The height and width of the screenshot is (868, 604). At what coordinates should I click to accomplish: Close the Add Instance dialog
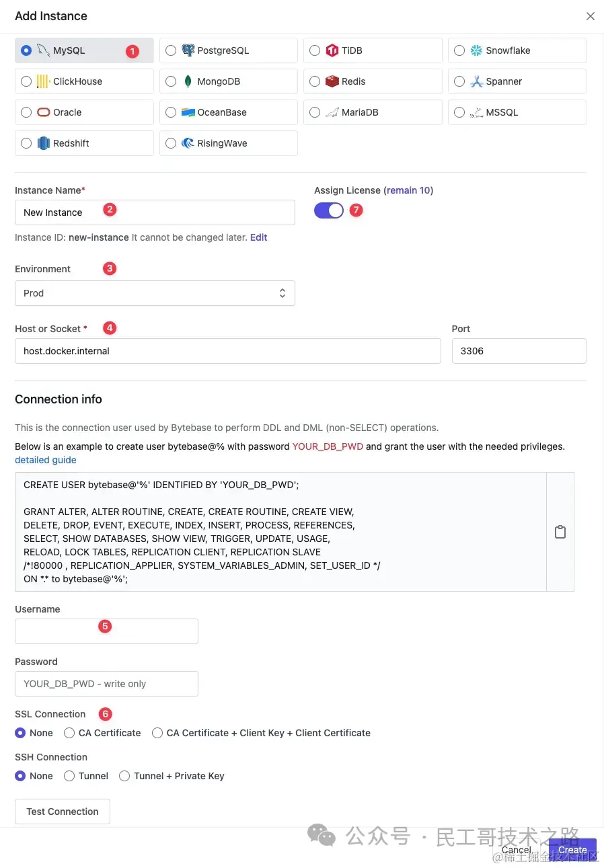tap(590, 16)
